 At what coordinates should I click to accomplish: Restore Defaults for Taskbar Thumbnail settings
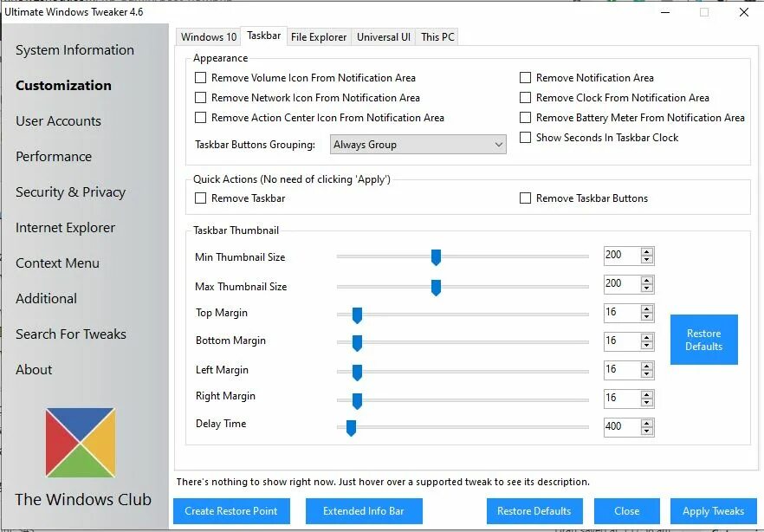pos(704,340)
